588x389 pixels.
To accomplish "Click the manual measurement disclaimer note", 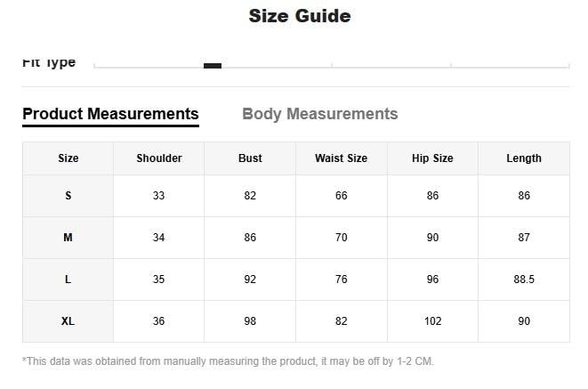I will pyautogui.click(x=229, y=361).
